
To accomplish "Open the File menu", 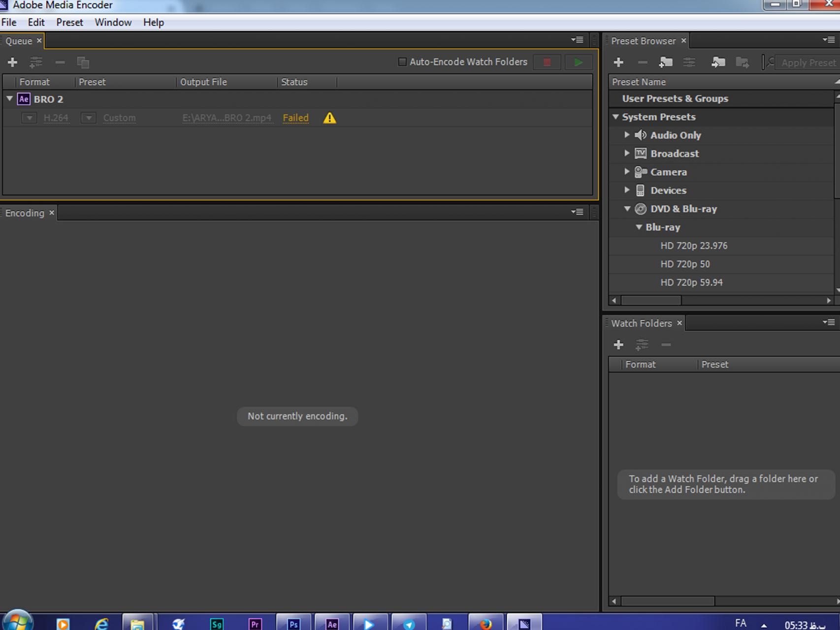I will click(x=9, y=23).
